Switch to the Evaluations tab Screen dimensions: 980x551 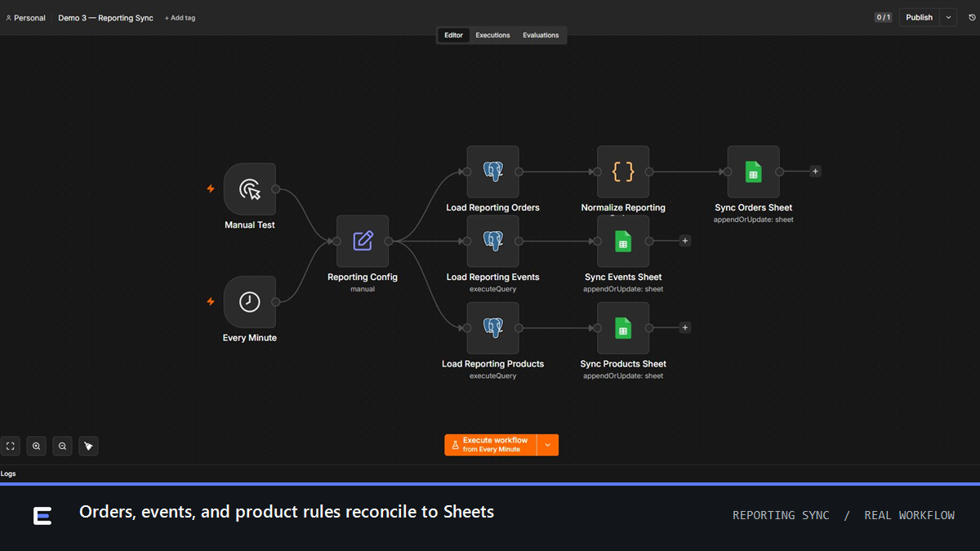pos(541,35)
